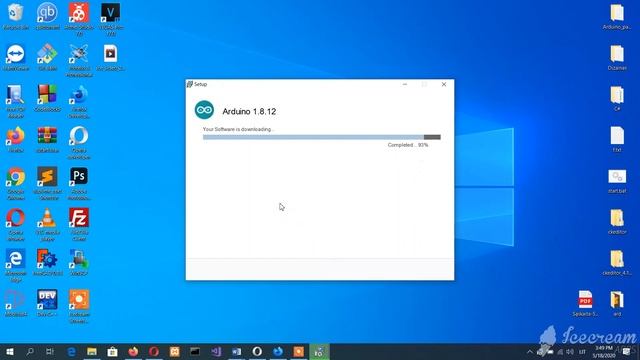Open Microsoft Store from the taskbar

click(x=112, y=351)
